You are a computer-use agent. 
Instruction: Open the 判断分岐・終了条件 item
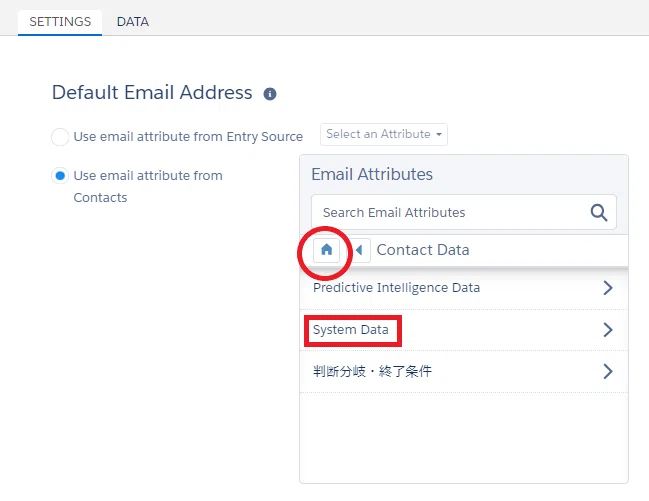464,371
